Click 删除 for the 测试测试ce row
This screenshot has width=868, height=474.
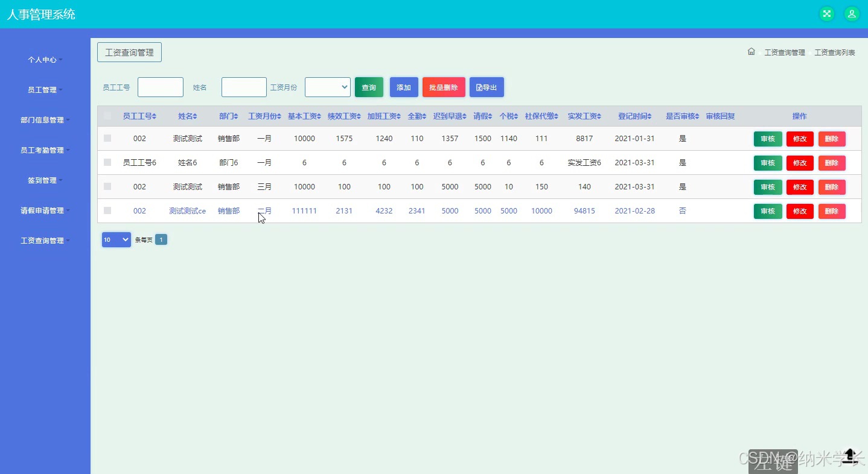pyautogui.click(x=832, y=211)
